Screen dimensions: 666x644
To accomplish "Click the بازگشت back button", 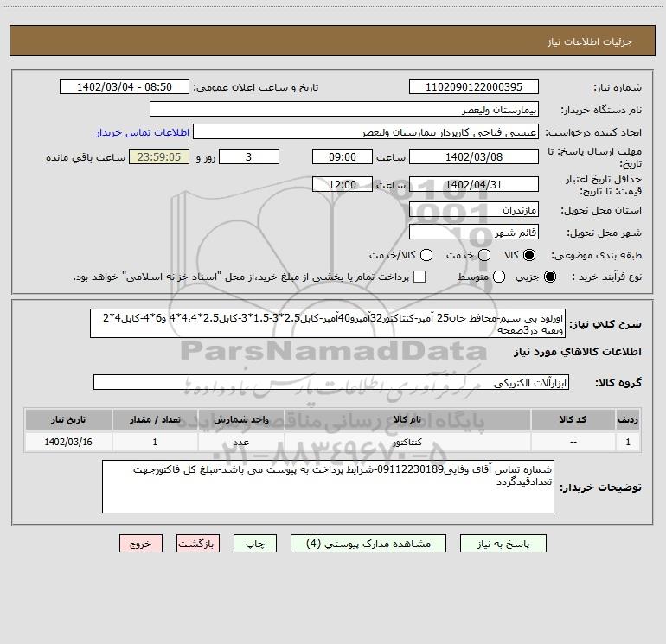I will point(198,544).
